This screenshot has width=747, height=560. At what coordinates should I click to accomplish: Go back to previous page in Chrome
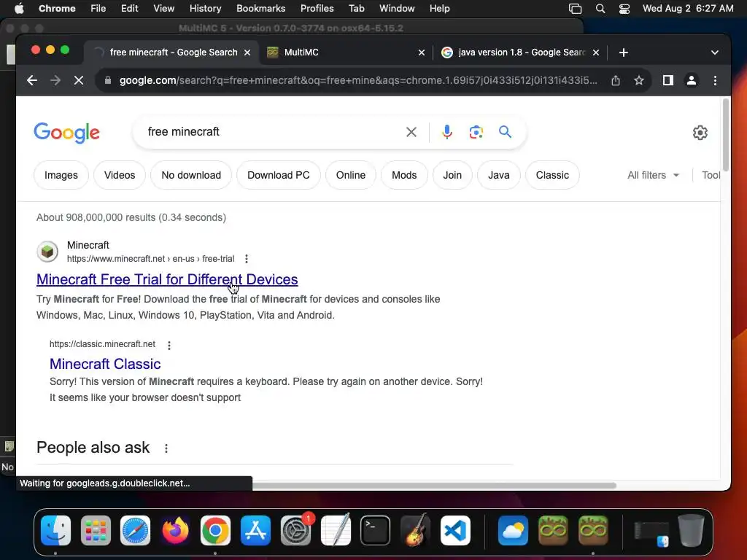[x=32, y=80]
